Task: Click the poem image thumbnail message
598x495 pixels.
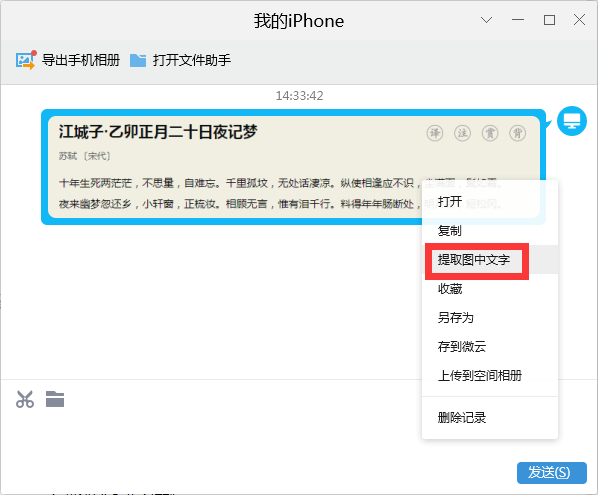Action: click(x=294, y=167)
